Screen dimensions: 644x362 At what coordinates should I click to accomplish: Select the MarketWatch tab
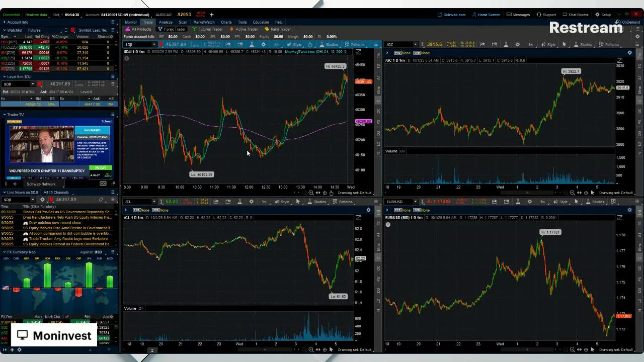[204, 22]
